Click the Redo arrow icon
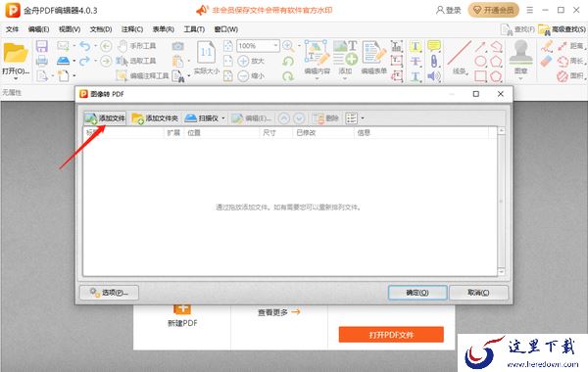The width and height of the screenshot is (588, 372). point(85,61)
